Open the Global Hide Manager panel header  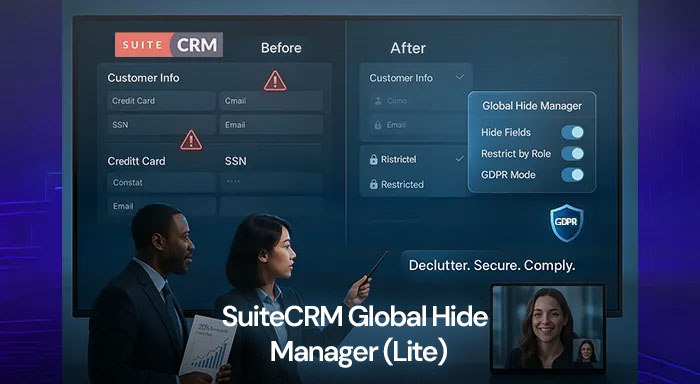coord(532,106)
